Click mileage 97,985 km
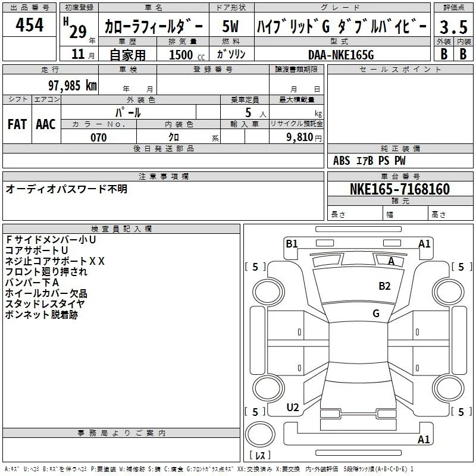 tap(73, 85)
